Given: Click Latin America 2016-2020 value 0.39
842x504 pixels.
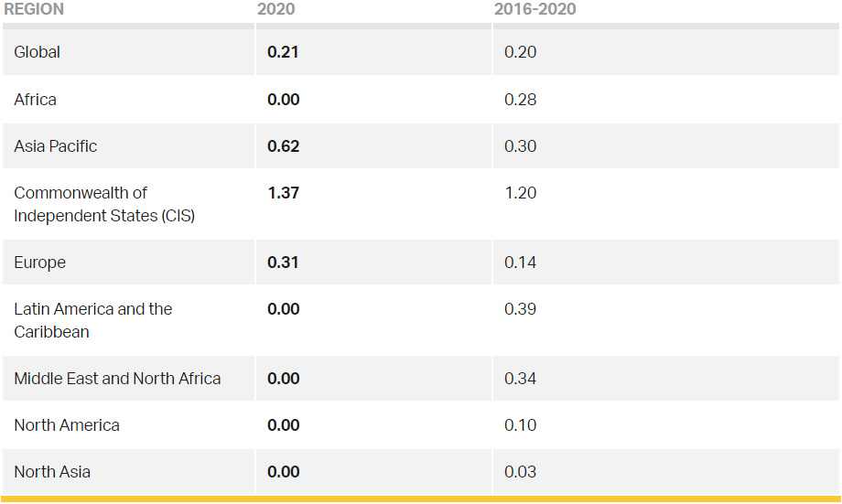Looking at the screenshot, I should pyautogui.click(x=521, y=309).
